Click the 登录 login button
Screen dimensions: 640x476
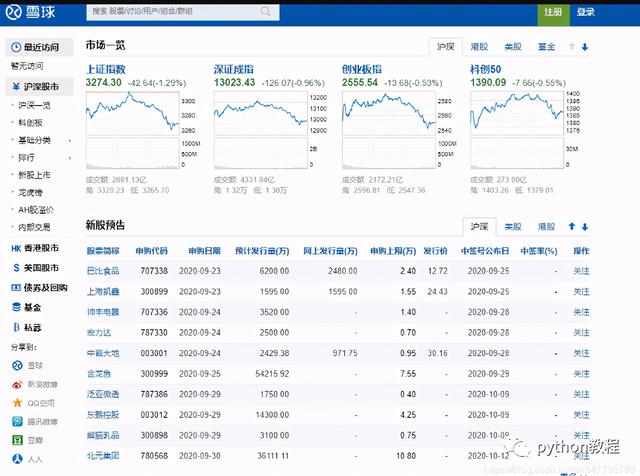click(x=586, y=12)
